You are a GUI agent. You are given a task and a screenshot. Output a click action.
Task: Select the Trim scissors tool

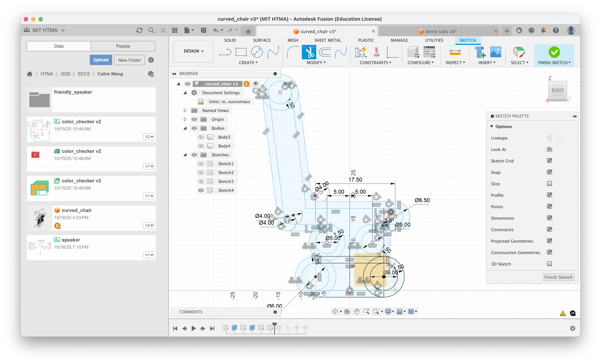point(309,52)
